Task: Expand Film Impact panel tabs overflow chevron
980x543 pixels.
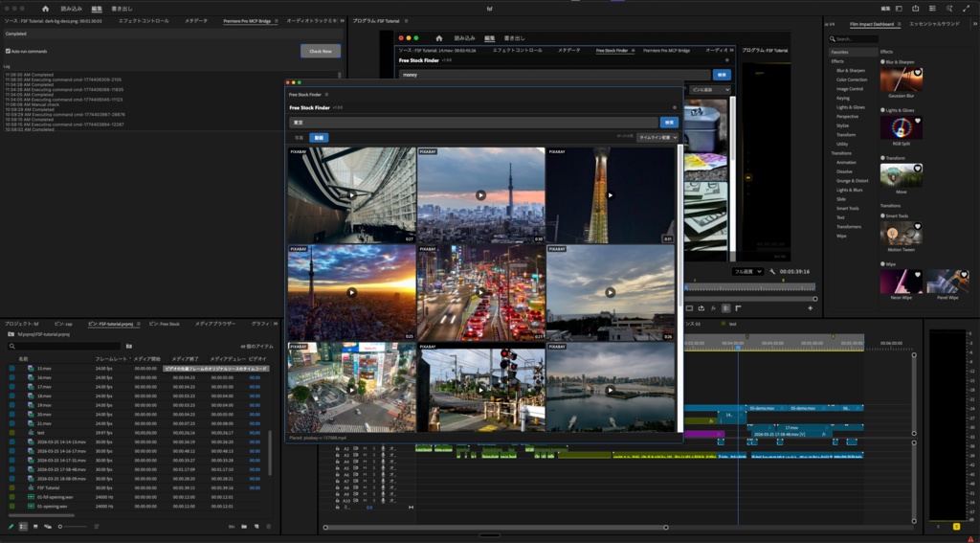Action: pyautogui.click(x=974, y=24)
